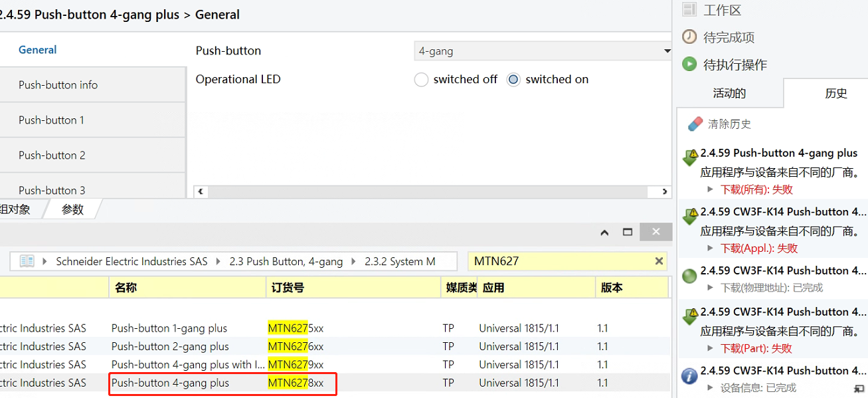Clear the MTN627 search filter
The image size is (868, 398).
(x=659, y=261)
